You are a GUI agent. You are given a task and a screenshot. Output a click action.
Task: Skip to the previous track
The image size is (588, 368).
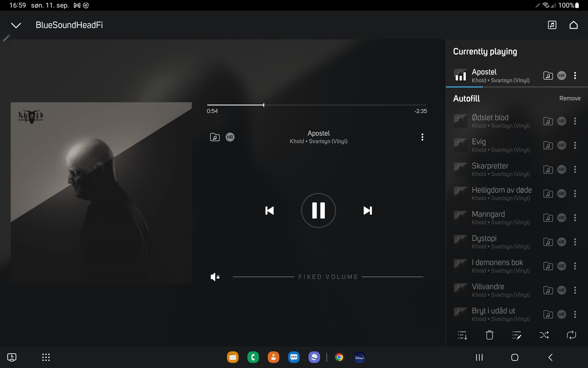point(269,211)
